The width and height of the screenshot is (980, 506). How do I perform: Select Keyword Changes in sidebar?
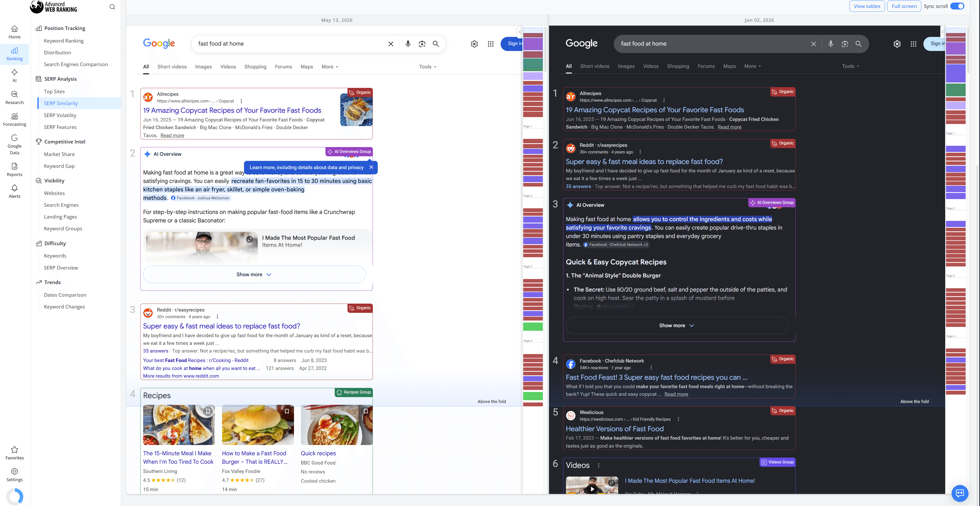(64, 307)
